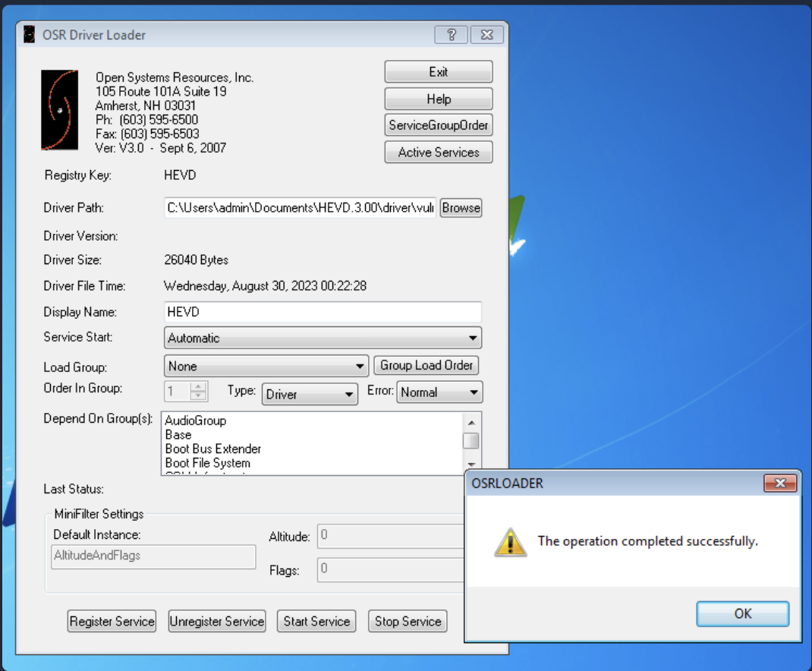Image resolution: width=812 pixels, height=671 pixels.
Task: Click the Display Name text field
Action: coord(323,312)
